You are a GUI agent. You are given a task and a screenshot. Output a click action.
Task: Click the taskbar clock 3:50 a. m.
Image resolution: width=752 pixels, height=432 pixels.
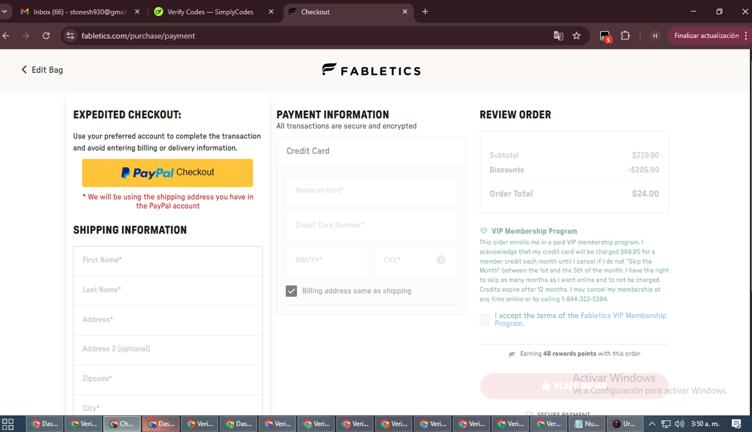point(705,424)
